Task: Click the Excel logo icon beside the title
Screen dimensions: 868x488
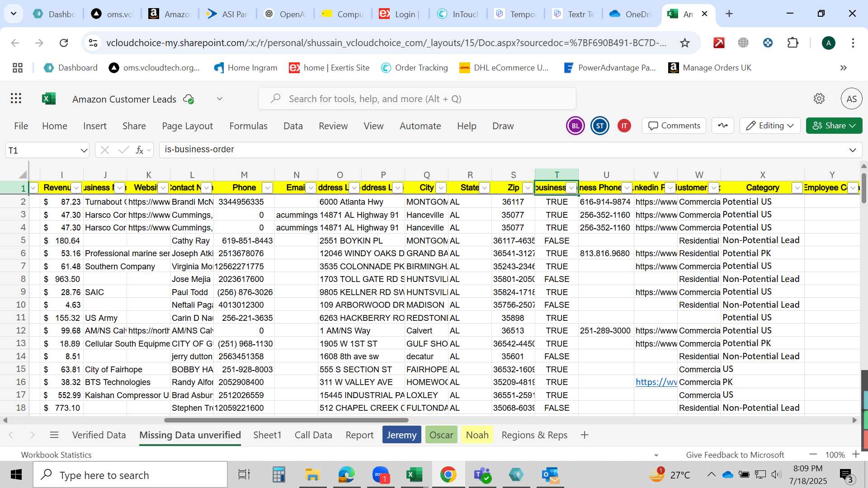Action: coord(48,99)
